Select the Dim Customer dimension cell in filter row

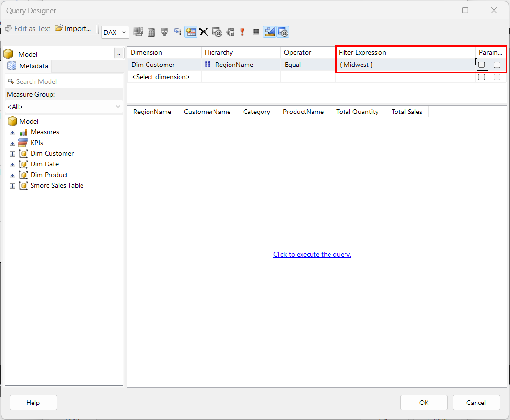[x=164, y=65]
